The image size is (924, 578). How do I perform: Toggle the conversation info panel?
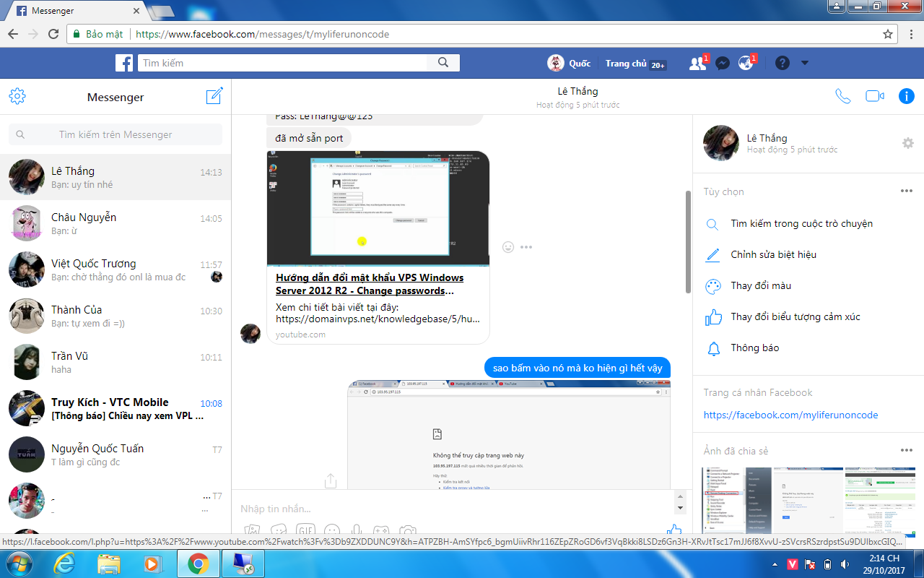[907, 97]
